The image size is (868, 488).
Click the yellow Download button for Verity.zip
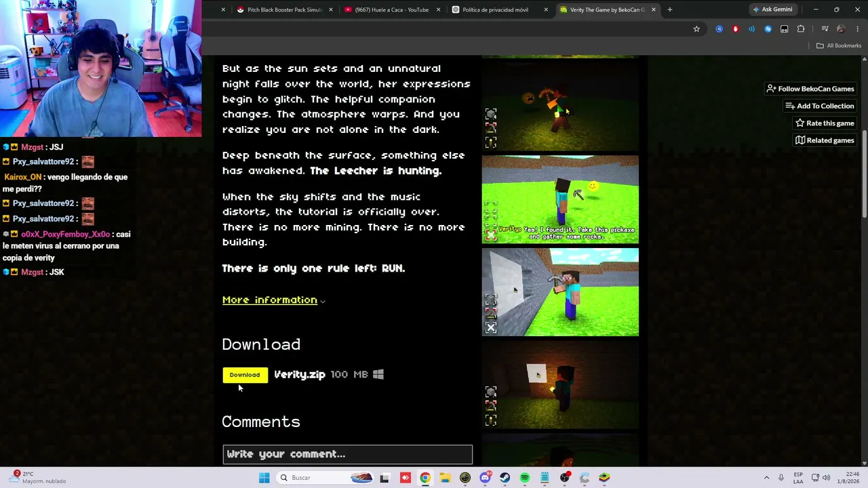click(x=245, y=375)
